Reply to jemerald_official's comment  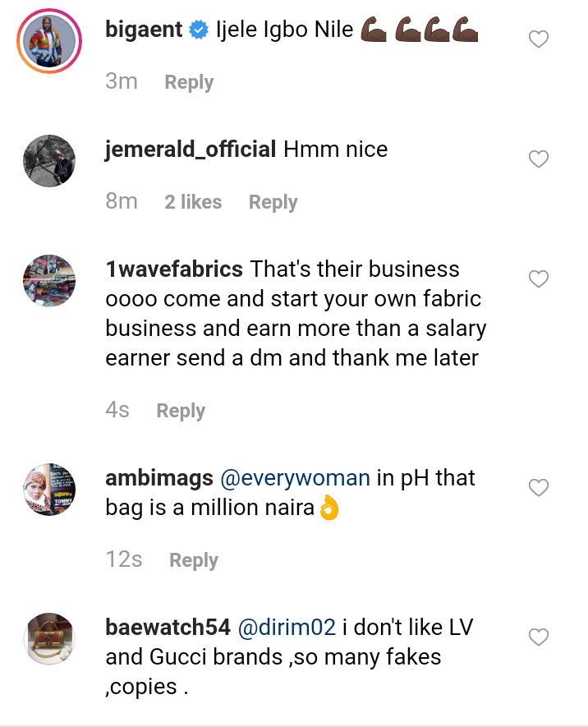tap(273, 202)
